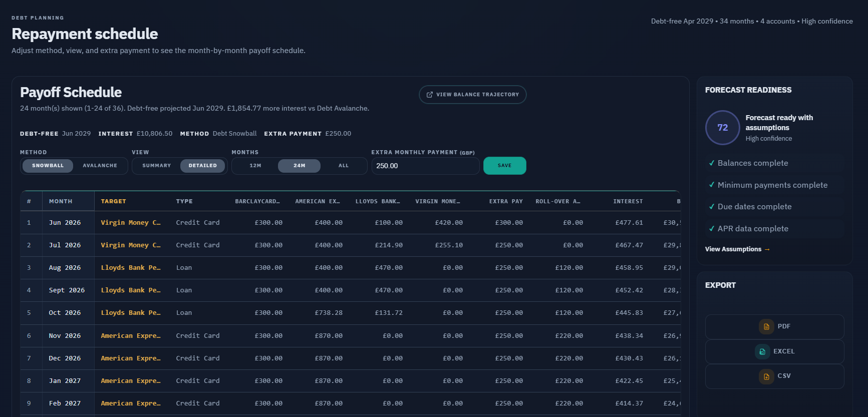Click extra pay value £300.00 in Jun 2026 row

coord(509,223)
